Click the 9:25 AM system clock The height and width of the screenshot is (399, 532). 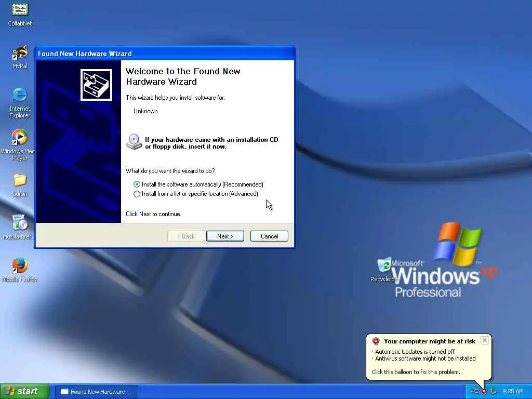pyautogui.click(x=513, y=392)
